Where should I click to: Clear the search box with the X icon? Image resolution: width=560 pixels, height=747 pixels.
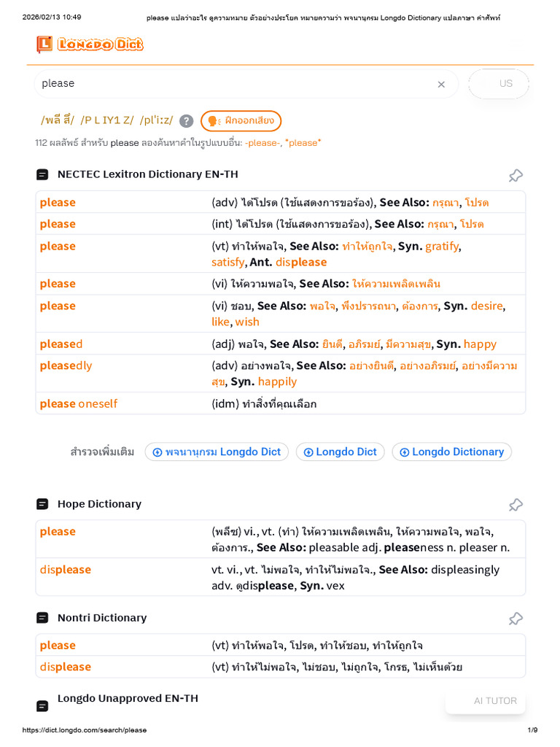[x=441, y=84]
